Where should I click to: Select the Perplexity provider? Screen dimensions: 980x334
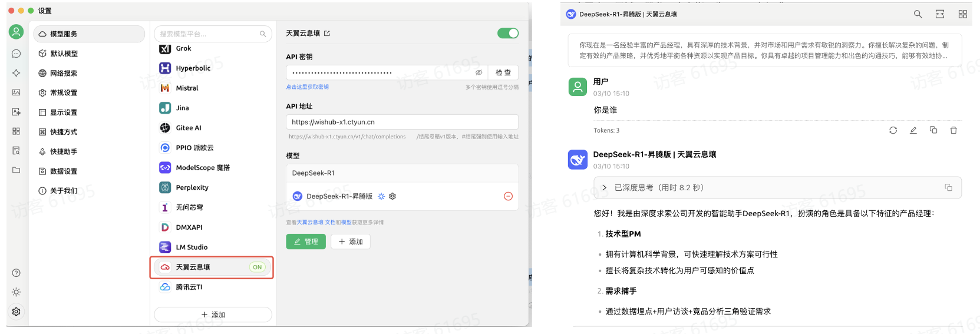point(213,187)
